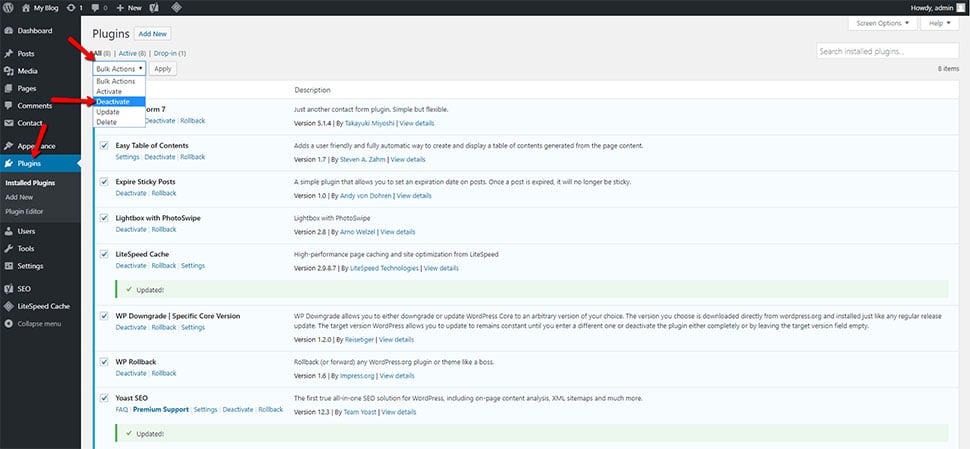Rollback Expire Sticky Posts plugin
The height and width of the screenshot is (449, 970).
(164, 193)
